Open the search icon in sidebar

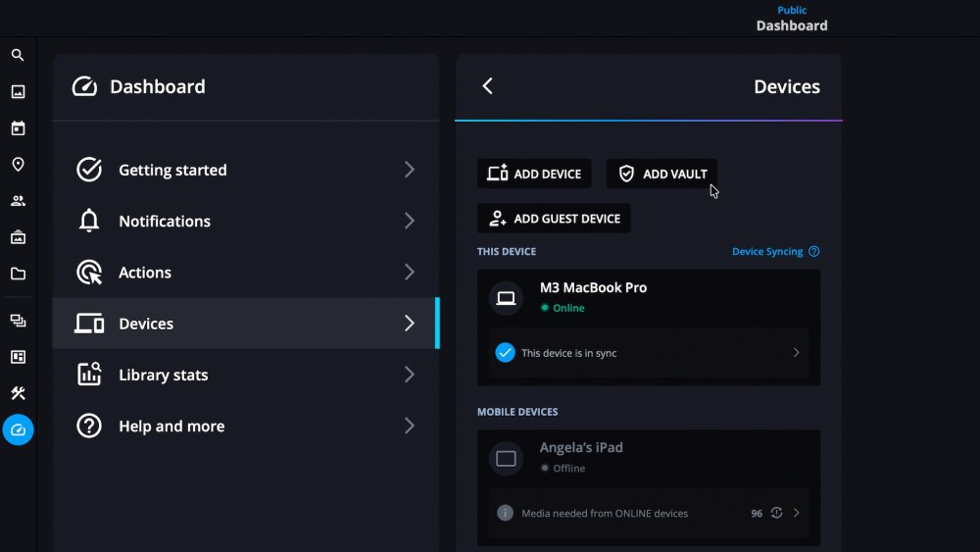[18, 56]
